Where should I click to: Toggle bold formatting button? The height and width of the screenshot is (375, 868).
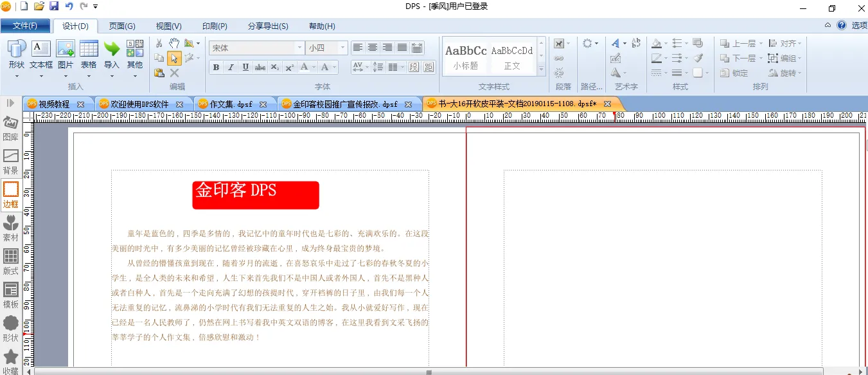[x=216, y=68]
